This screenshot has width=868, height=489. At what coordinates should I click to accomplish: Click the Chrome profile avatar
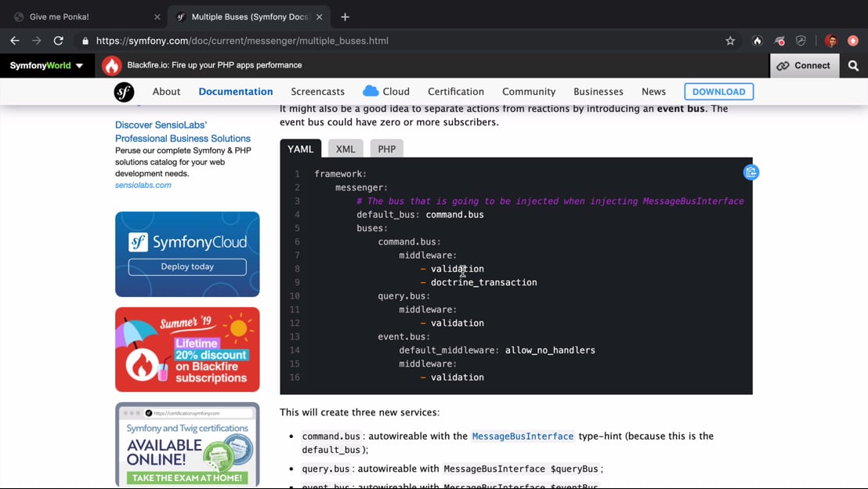tap(831, 41)
